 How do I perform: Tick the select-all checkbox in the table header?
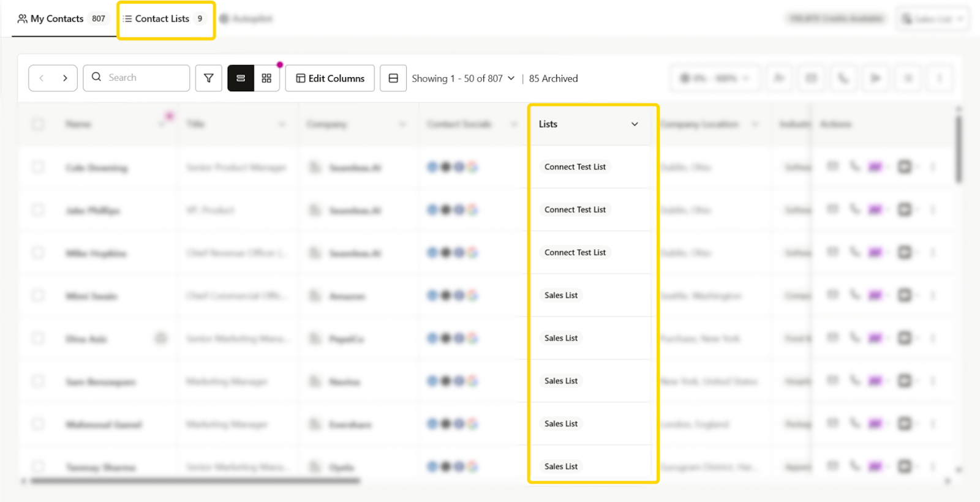pyautogui.click(x=38, y=124)
